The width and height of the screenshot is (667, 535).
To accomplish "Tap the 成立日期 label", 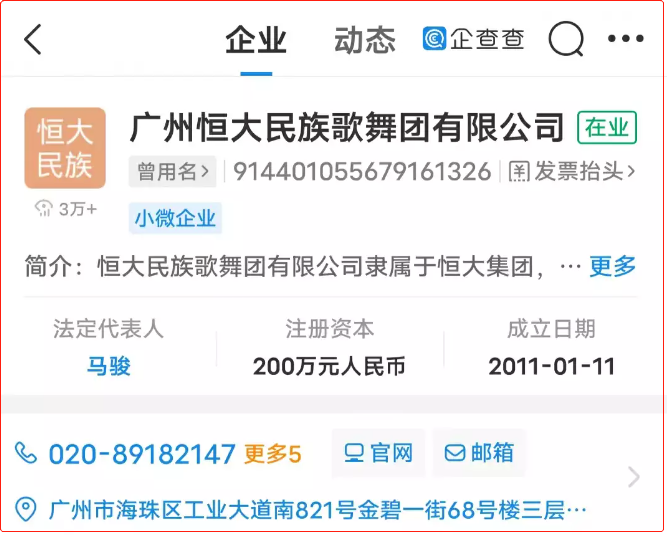I will click(551, 329).
